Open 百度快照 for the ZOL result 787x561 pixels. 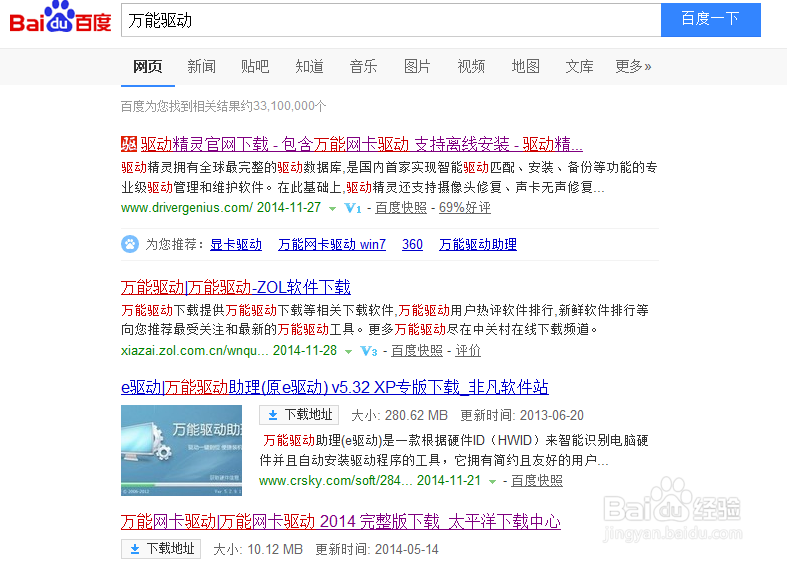(417, 351)
